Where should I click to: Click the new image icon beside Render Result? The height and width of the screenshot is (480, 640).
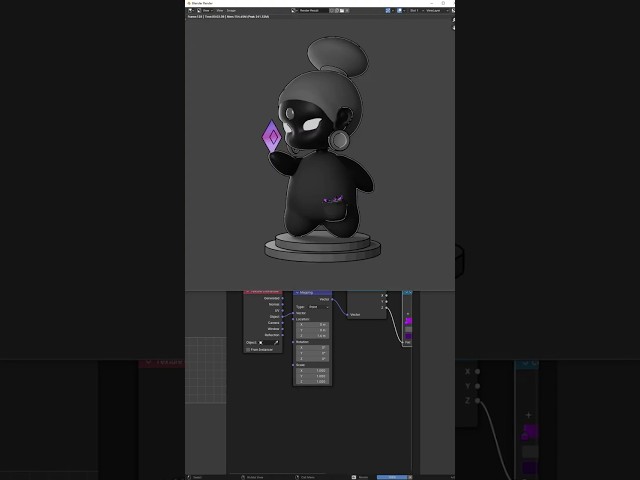click(x=337, y=10)
